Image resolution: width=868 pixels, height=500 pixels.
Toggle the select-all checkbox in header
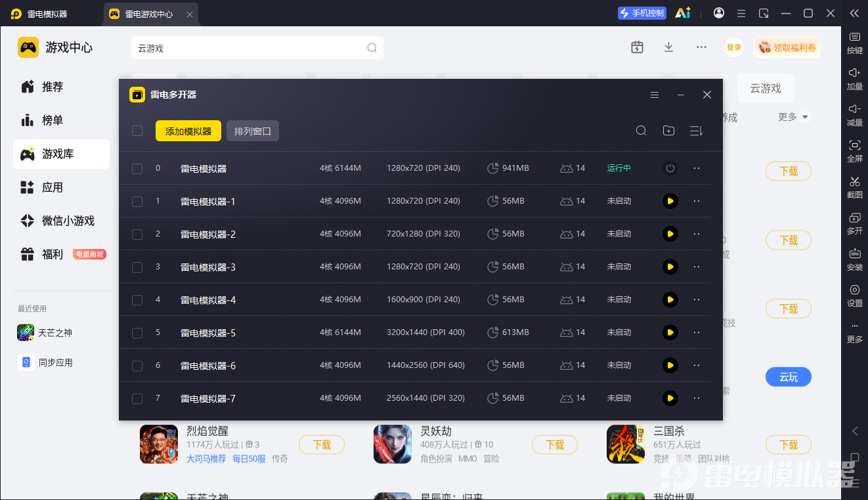tap(137, 131)
